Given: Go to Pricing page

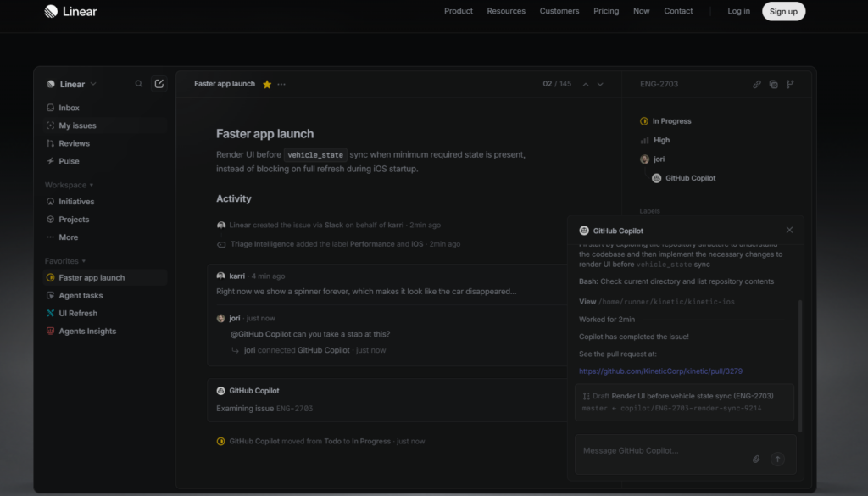Looking at the screenshot, I should [x=606, y=11].
